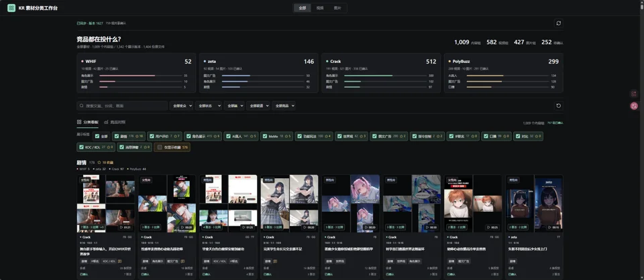
Task: Open the Crack competitor card with 512
Action: point(381,73)
